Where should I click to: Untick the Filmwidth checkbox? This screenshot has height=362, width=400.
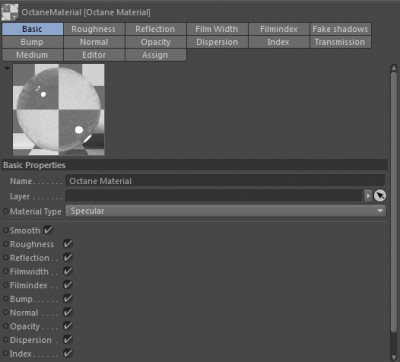(x=68, y=271)
